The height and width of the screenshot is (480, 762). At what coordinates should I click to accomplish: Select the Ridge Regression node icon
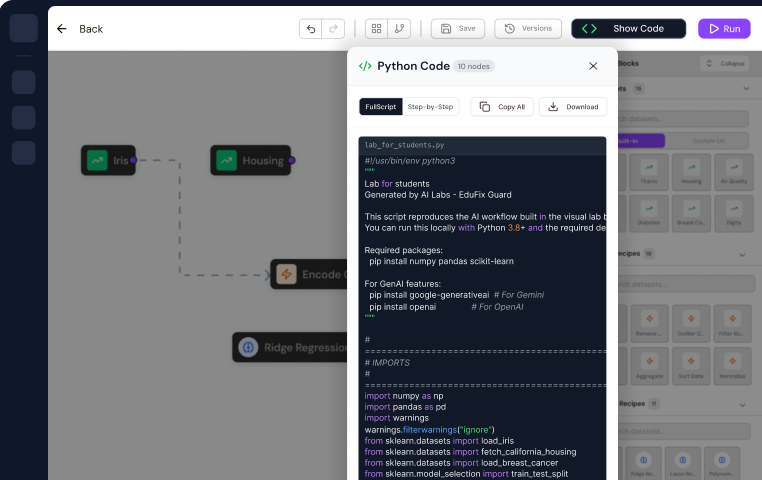pos(248,347)
